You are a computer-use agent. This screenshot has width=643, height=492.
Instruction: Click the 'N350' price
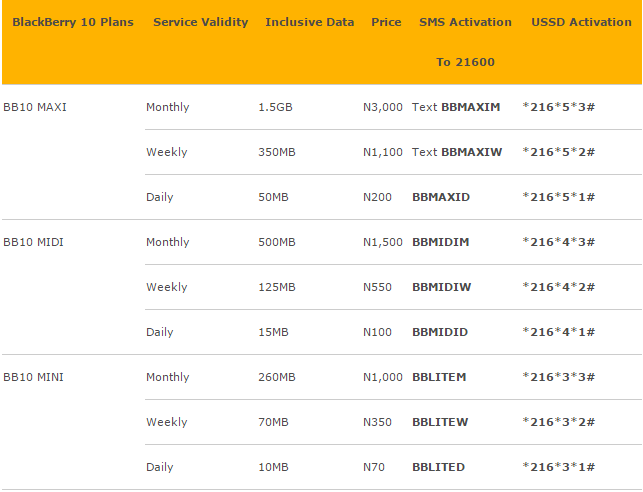(x=377, y=422)
